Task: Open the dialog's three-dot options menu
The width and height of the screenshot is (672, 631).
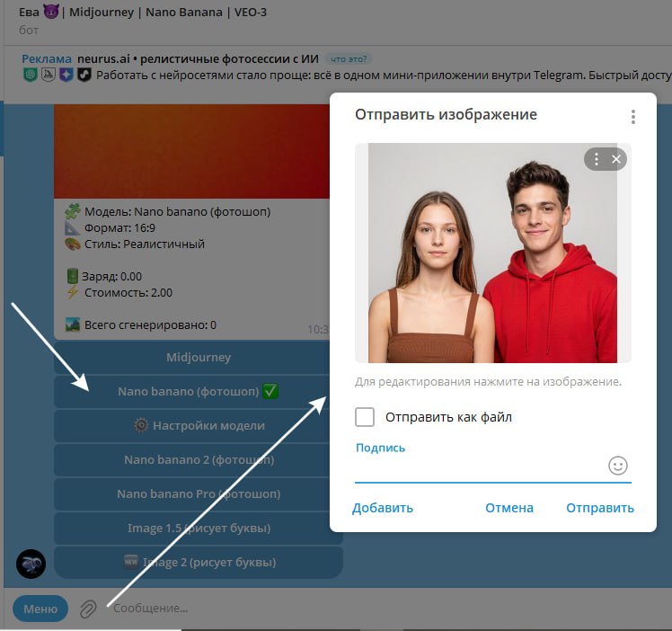Action: click(633, 117)
